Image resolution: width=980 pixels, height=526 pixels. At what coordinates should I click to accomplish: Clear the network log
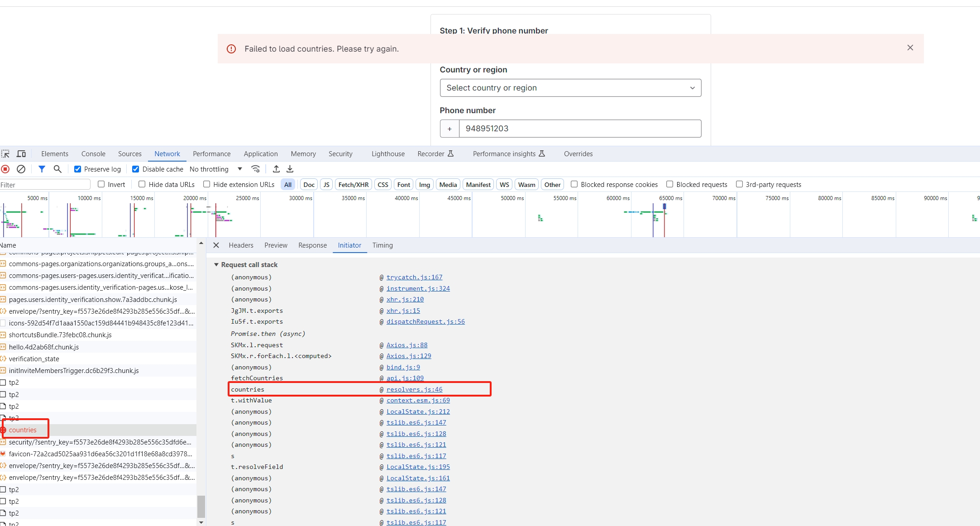coord(21,169)
